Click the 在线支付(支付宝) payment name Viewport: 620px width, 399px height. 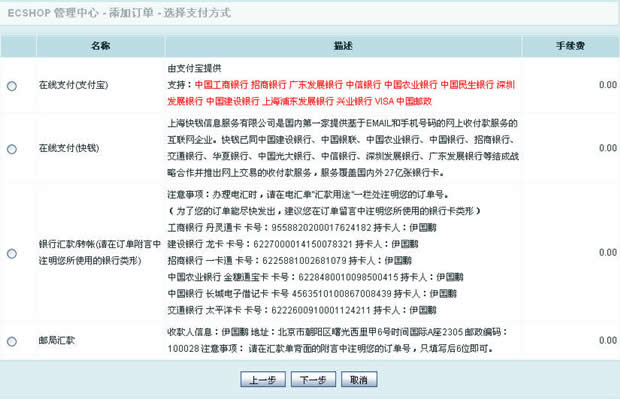click(73, 85)
